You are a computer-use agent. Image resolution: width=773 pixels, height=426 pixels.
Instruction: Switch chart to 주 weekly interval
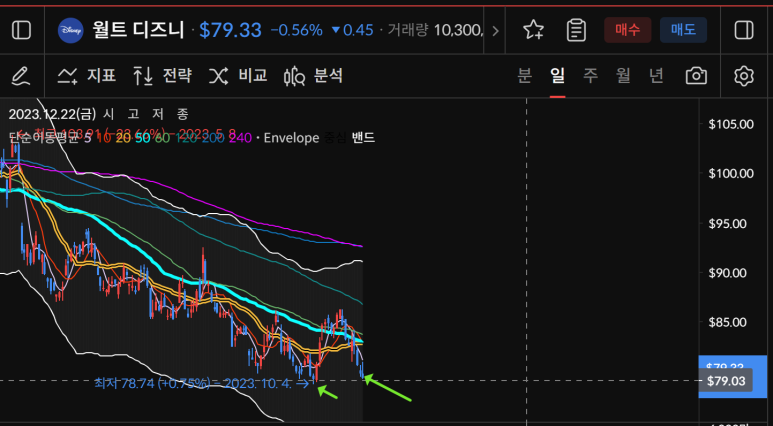click(590, 76)
